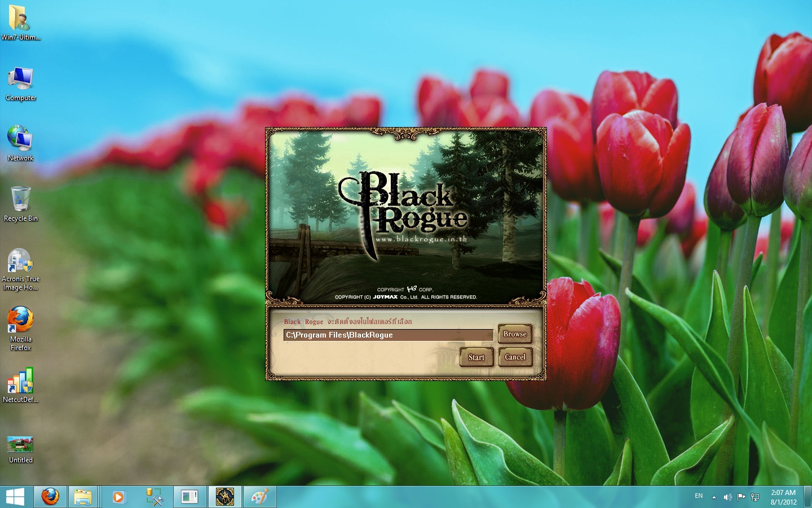Open the volume speaker icon in tray
Viewport: 812px width, 508px height.
click(x=727, y=497)
